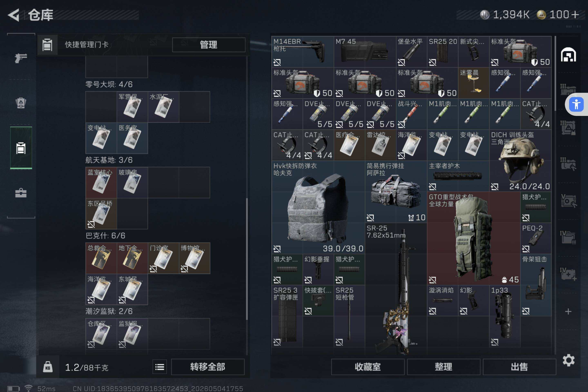Select the main stash home icon
Image resolution: width=588 pixels, height=392 pixels.
click(568, 55)
